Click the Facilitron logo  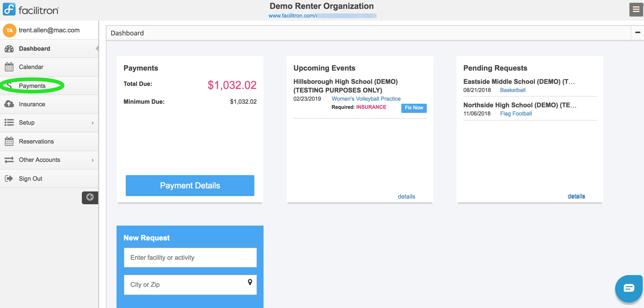[x=31, y=10]
